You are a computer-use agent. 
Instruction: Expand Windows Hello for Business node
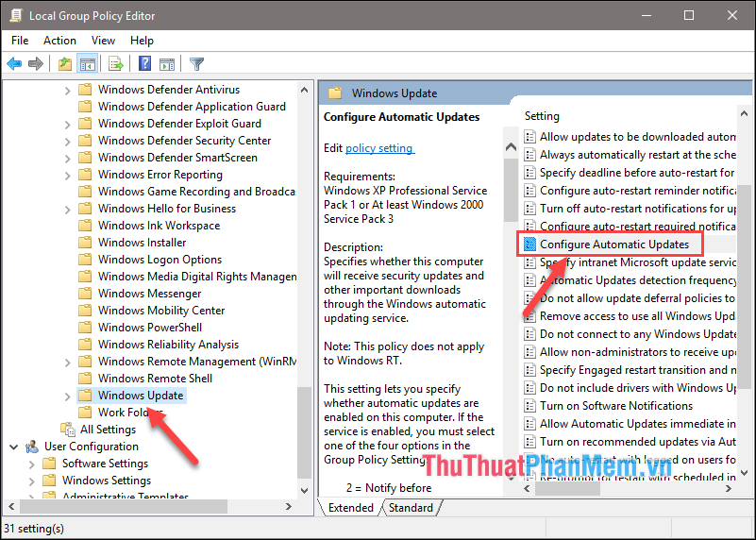coord(68,210)
